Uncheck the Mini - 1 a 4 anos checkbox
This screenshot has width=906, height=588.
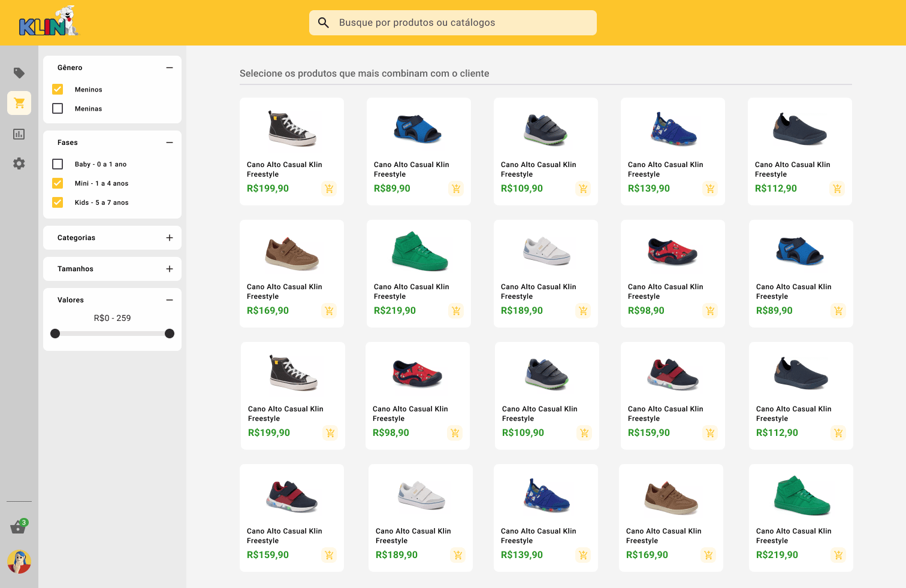pos(58,183)
